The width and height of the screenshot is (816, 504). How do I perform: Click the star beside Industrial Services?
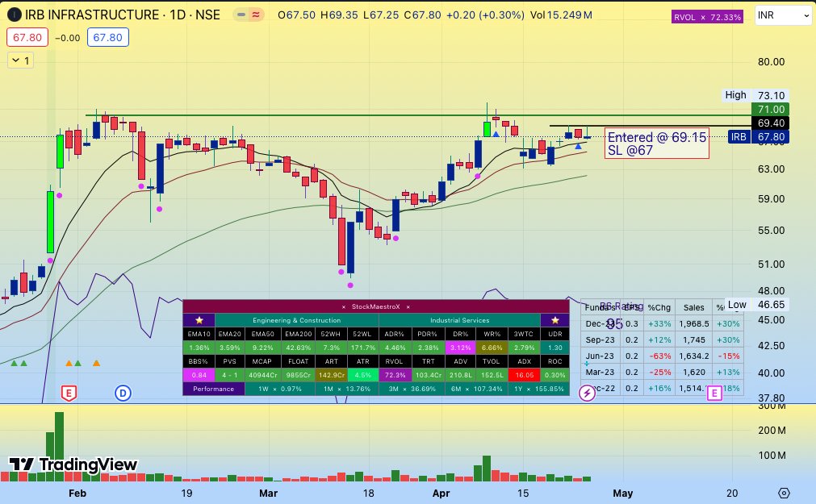tap(554, 320)
